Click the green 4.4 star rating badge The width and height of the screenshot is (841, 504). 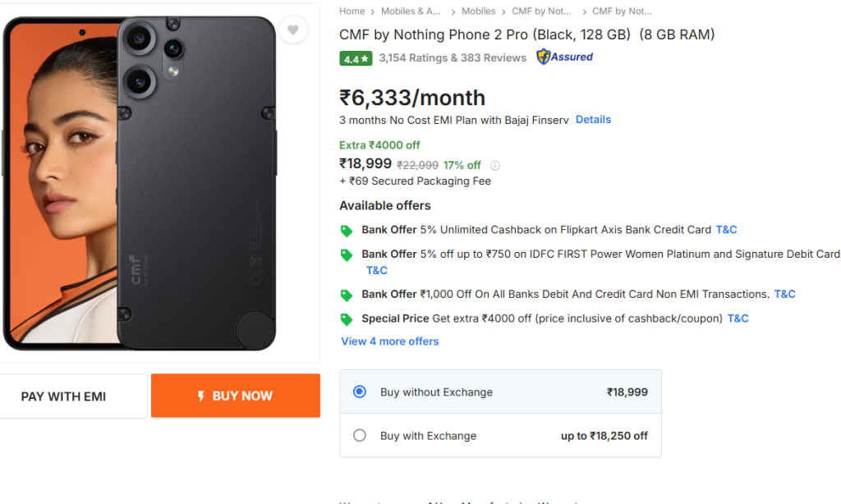pyautogui.click(x=355, y=58)
